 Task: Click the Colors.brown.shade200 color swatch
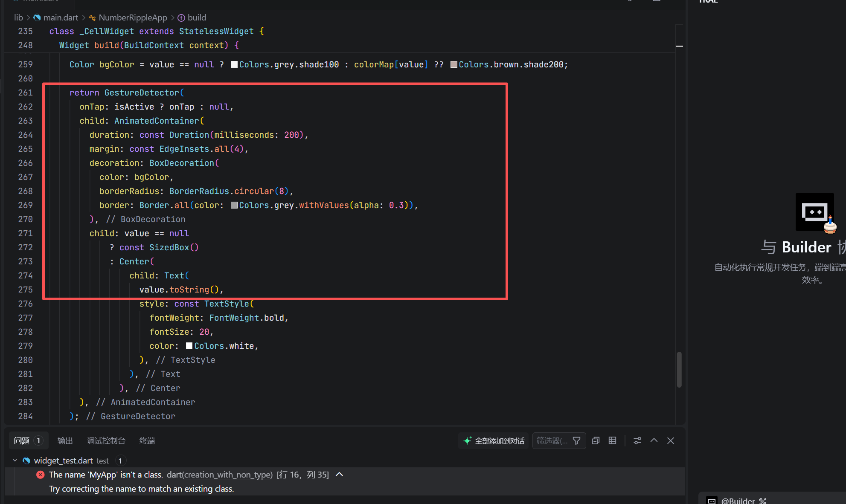pyautogui.click(x=454, y=64)
